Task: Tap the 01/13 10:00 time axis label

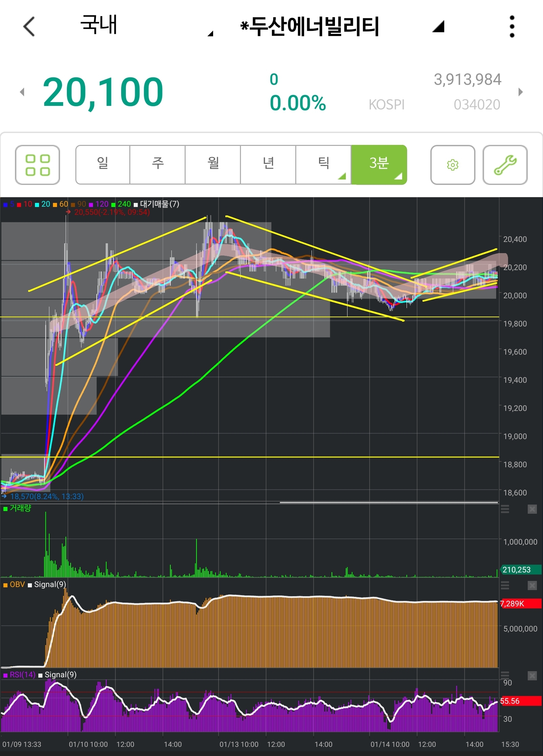Action: tap(239, 744)
